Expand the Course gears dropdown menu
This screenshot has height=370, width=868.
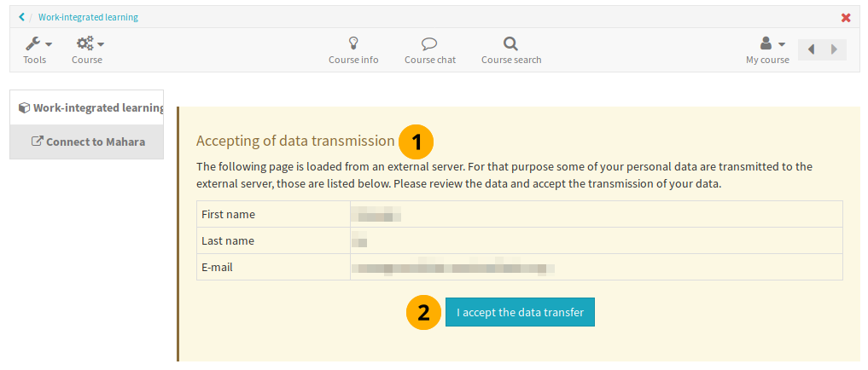(88, 49)
